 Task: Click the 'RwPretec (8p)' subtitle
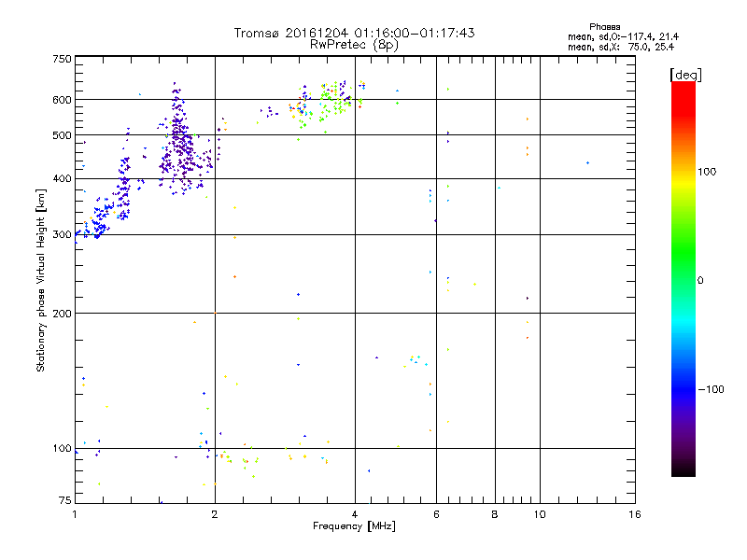[x=354, y=45]
